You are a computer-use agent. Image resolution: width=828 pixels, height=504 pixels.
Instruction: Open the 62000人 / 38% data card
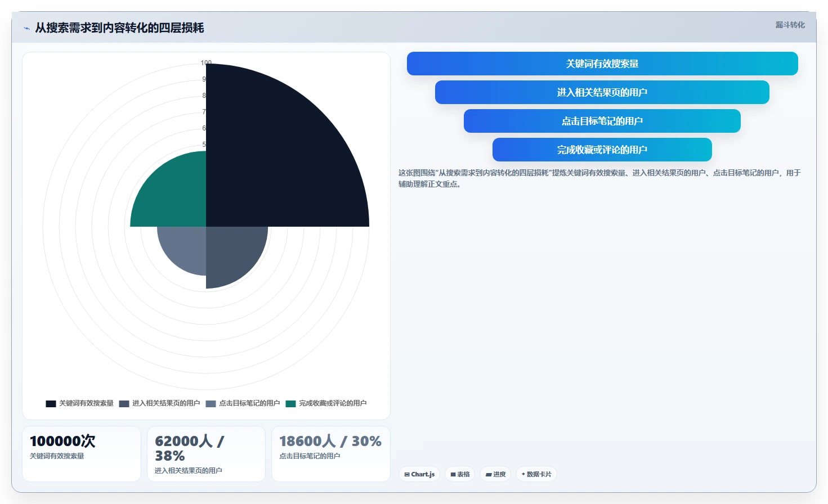pos(206,453)
